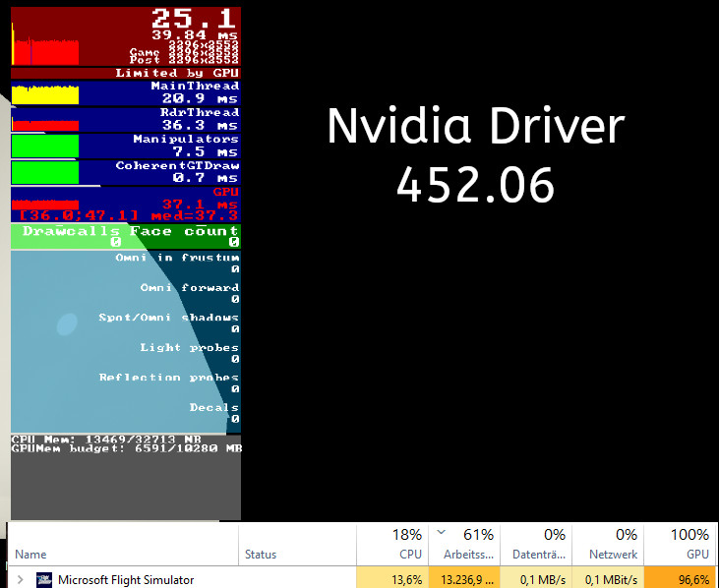Click the CPU Mem 13469/32713 MB line
The width and height of the screenshot is (719, 588).
pos(106,440)
